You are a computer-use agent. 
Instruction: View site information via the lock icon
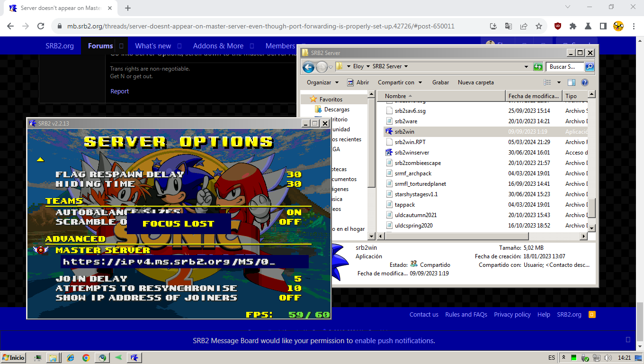tap(59, 26)
